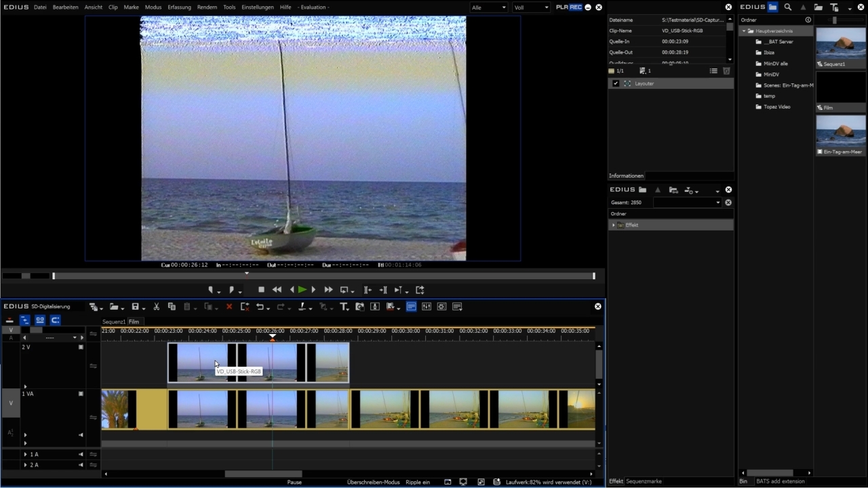The width and height of the screenshot is (868, 488).
Task: Click the save disk icon in the timeline toolbar
Action: (135, 306)
